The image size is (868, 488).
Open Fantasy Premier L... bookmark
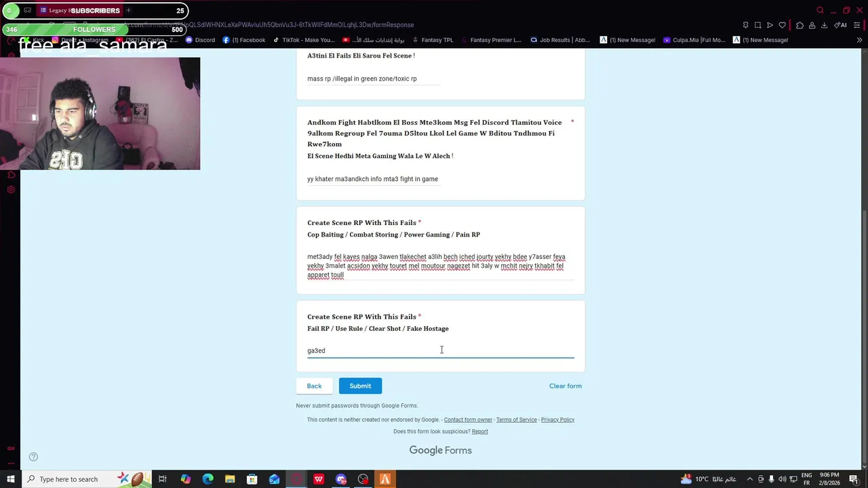(x=491, y=40)
